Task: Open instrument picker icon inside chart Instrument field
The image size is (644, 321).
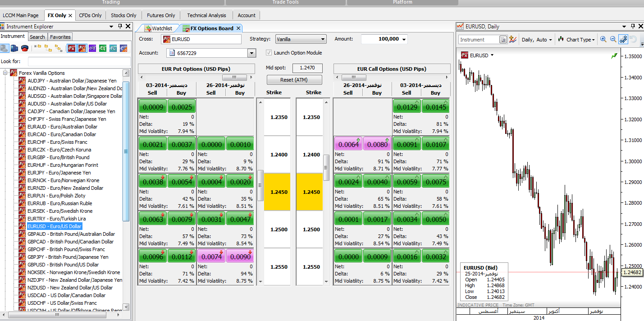Action: coord(503,40)
